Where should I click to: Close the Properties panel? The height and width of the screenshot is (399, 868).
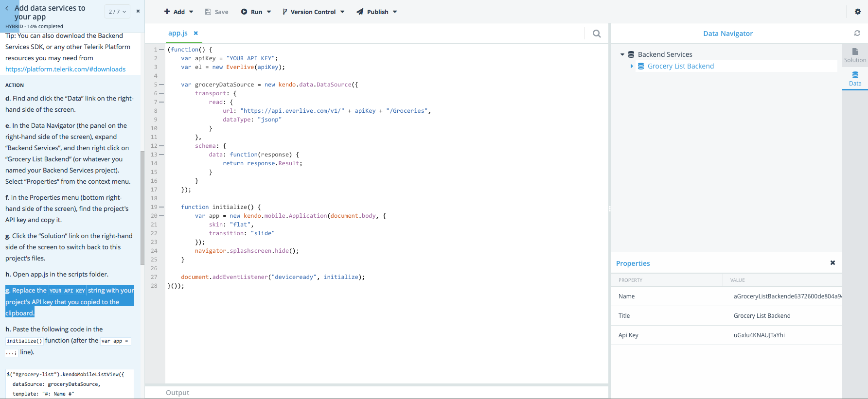click(833, 263)
